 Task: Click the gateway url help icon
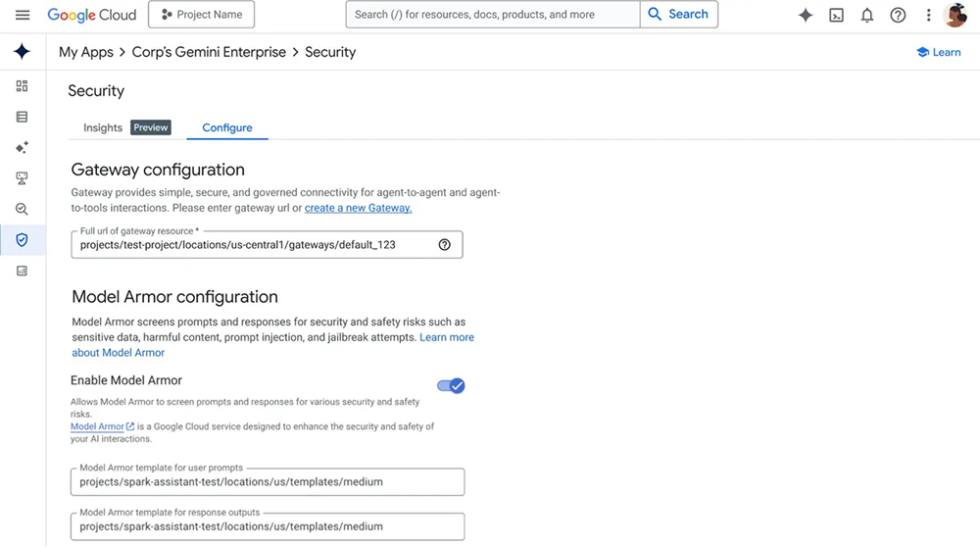coord(444,245)
